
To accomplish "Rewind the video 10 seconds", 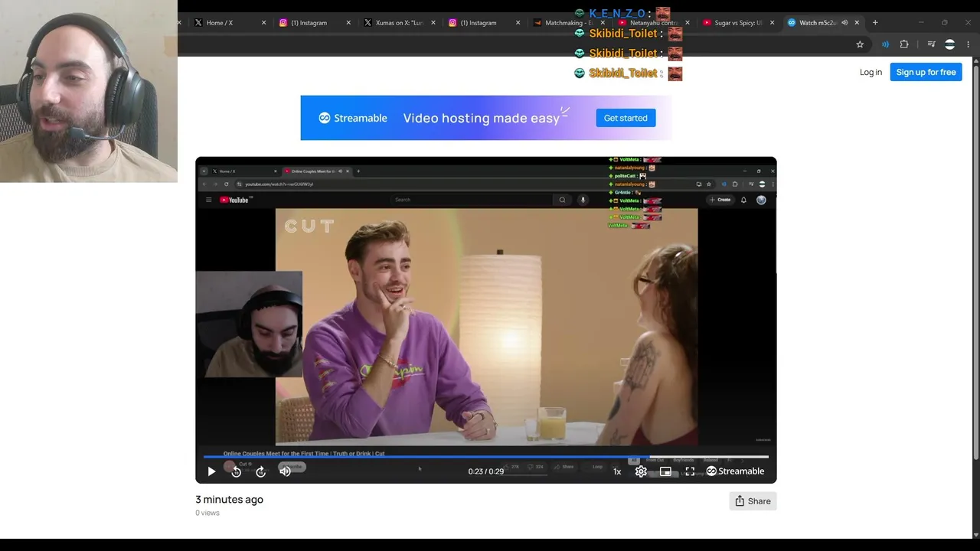I will click(236, 471).
